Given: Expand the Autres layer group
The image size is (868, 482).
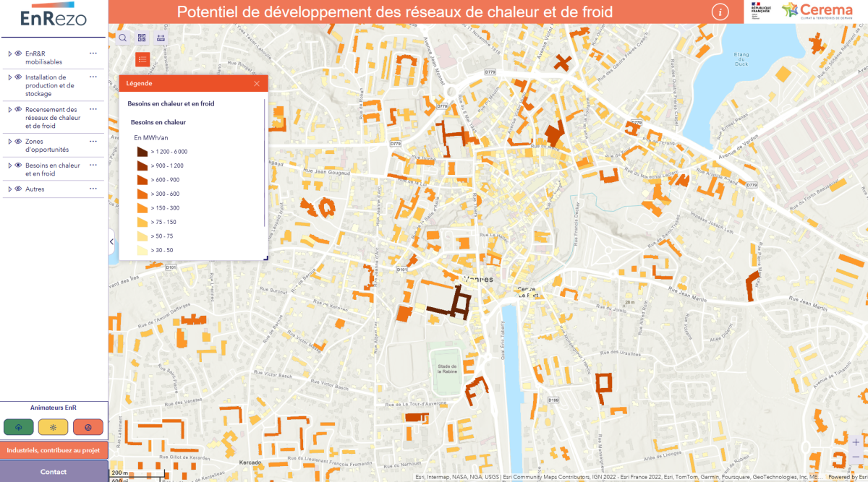Looking at the screenshot, I should point(9,189).
